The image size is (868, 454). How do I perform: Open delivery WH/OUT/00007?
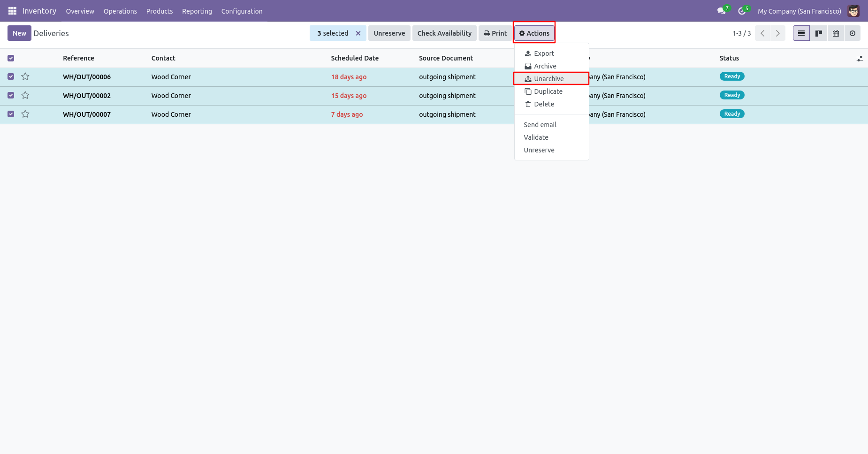(87, 114)
